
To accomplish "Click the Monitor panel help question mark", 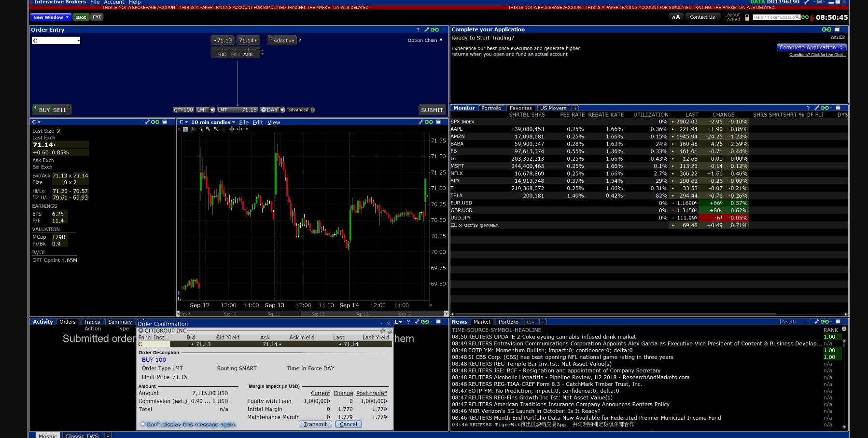I will point(808,108).
